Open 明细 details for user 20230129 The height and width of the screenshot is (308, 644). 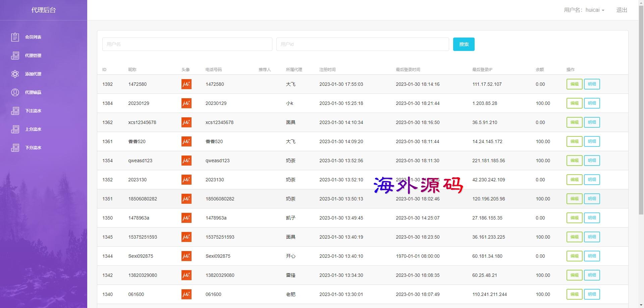[x=592, y=103]
